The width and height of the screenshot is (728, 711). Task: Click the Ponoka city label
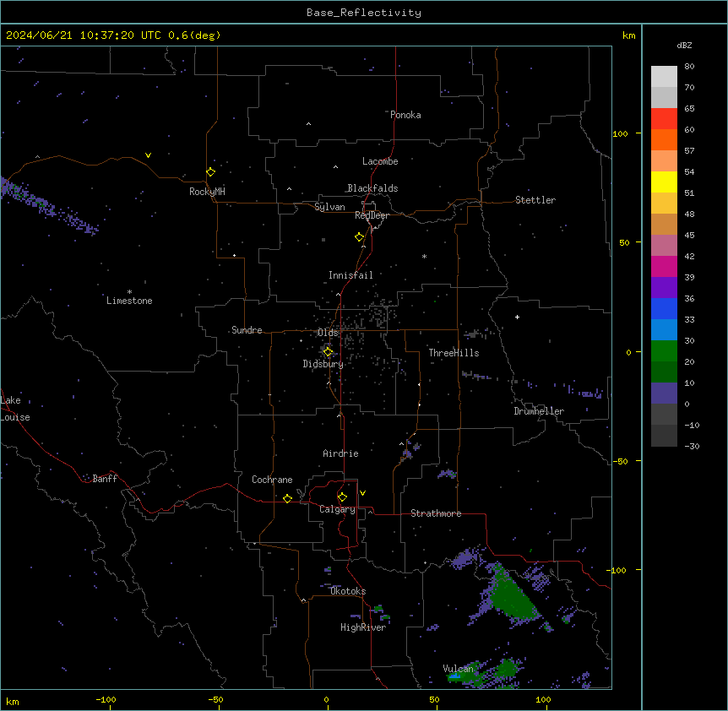405,115
